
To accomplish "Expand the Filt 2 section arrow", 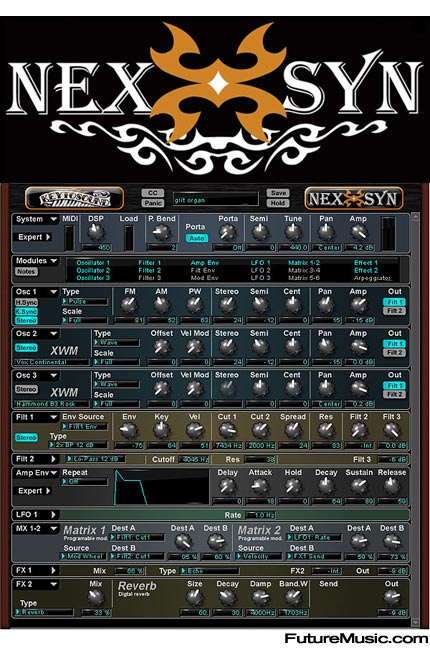I will 53,459.
